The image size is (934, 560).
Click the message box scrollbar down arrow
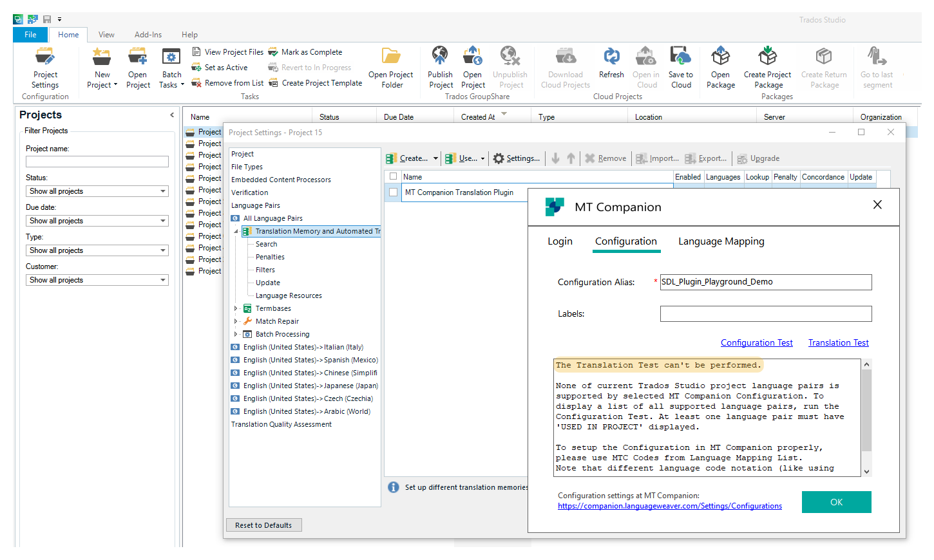click(866, 471)
